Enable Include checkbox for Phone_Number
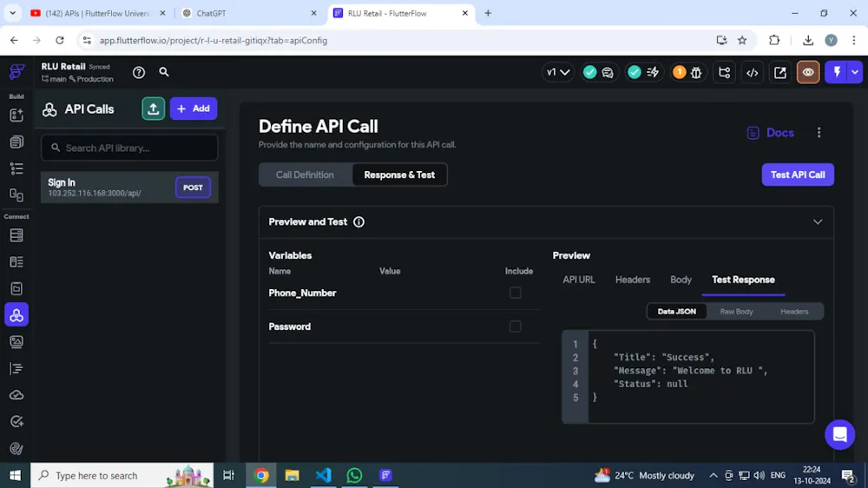 [x=516, y=293]
